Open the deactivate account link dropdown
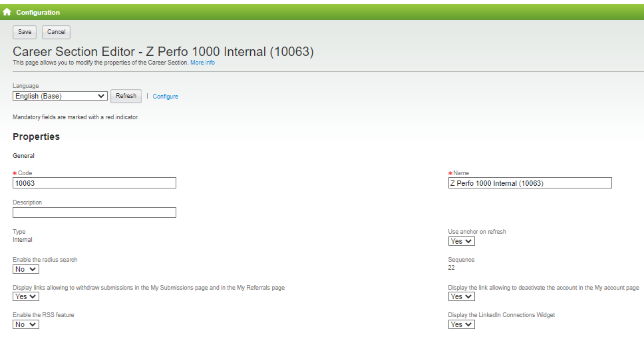This screenshot has width=644, height=337. pos(461,296)
